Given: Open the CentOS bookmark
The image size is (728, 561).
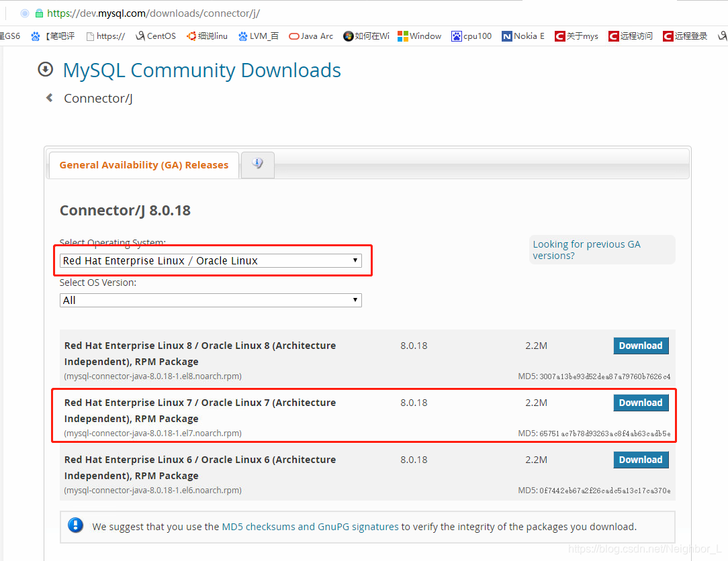Looking at the screenshot, I should pyautogui.click(x=156, y=36).
